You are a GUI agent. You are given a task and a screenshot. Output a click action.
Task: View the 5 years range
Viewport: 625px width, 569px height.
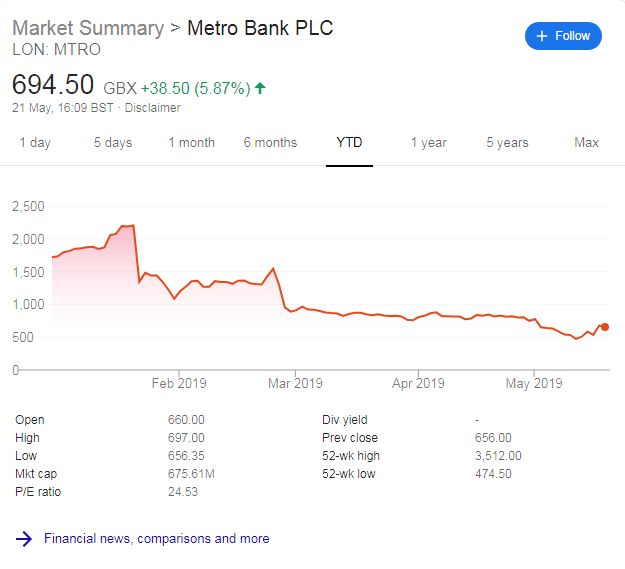click(507, 143)
